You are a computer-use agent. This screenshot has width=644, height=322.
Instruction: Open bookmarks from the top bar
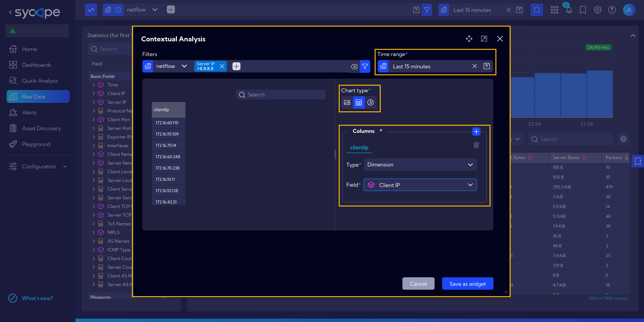[x=583, y=10]
